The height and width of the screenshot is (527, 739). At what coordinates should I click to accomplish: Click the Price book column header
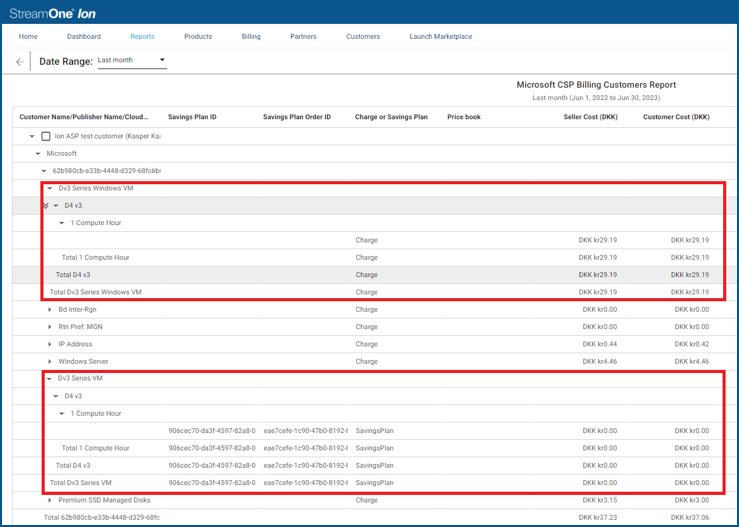click(464, 117)
